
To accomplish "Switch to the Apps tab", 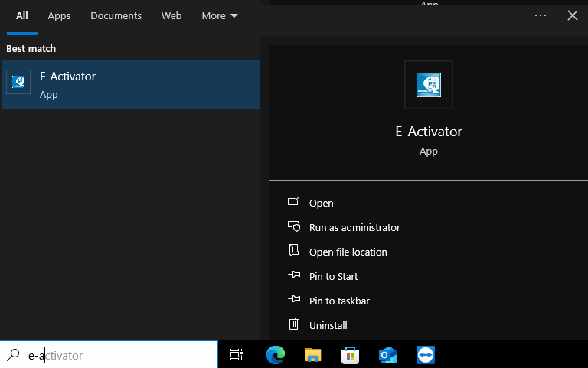I will 59,15.
